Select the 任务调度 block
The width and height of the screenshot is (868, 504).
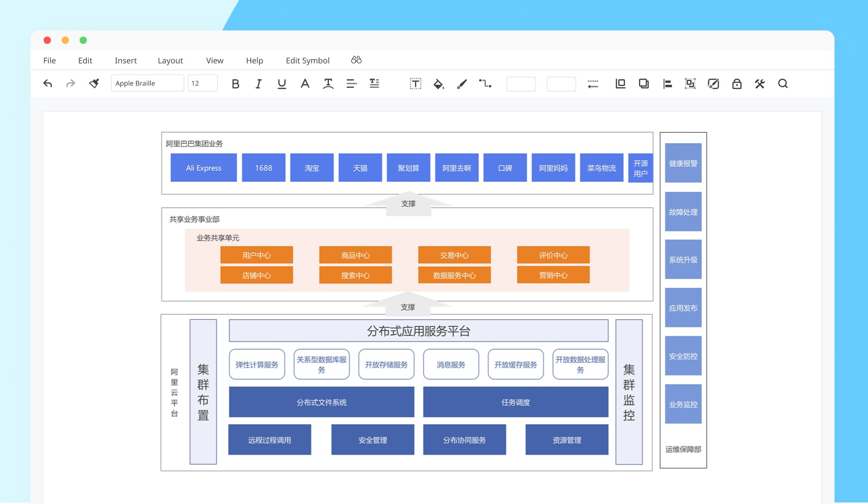pyautogui.click(x=516, y=402)
